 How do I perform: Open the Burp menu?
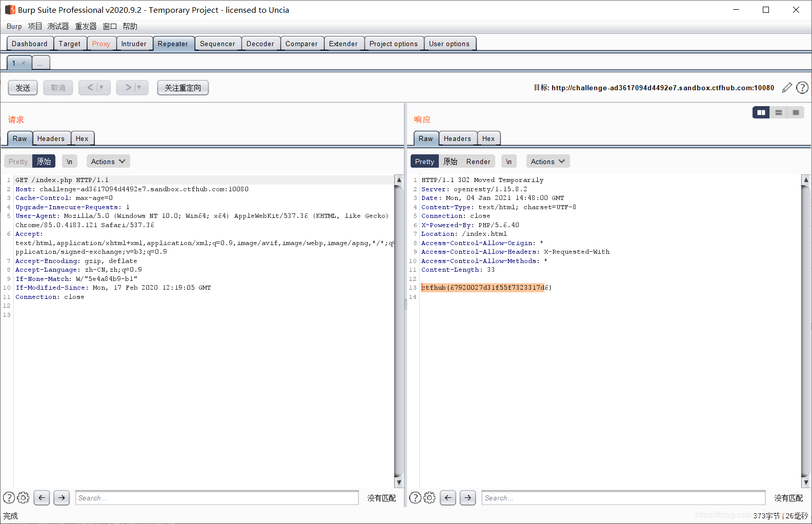coord(14,26)
